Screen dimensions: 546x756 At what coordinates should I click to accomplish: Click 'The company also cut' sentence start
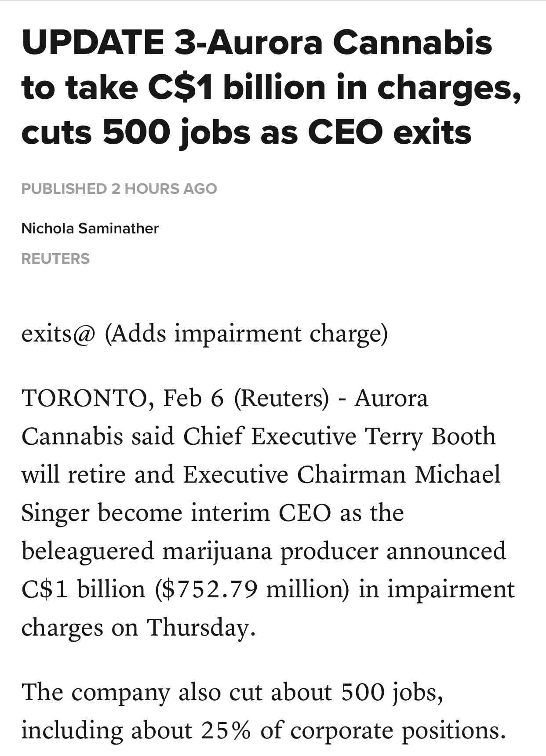tap(142, 692)
